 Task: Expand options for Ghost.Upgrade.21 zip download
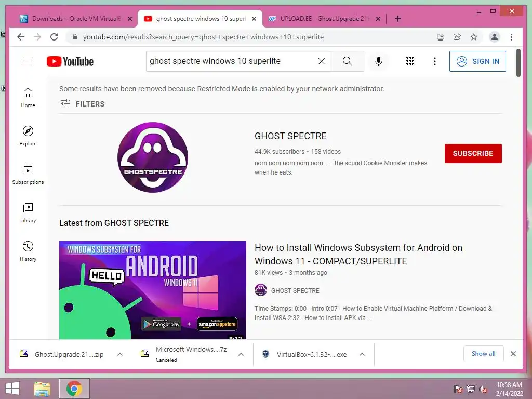point(120,354)
